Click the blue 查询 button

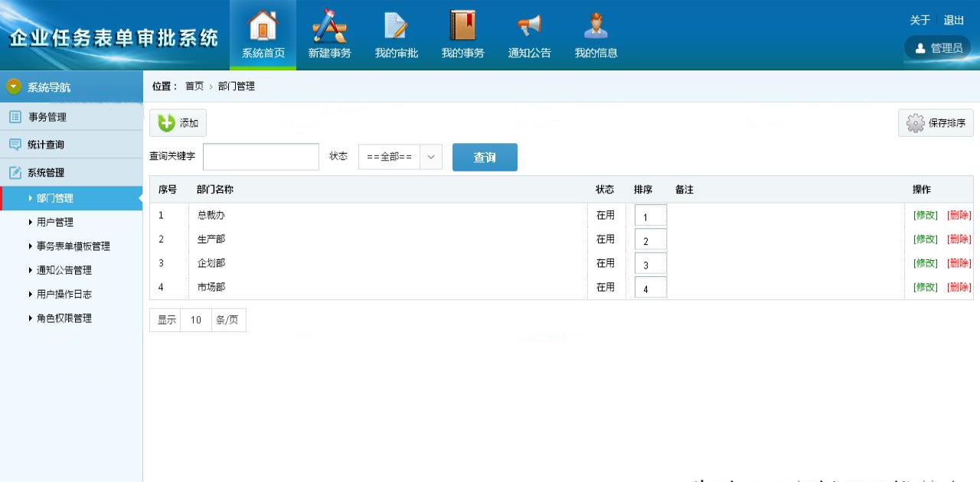[485, 158]
